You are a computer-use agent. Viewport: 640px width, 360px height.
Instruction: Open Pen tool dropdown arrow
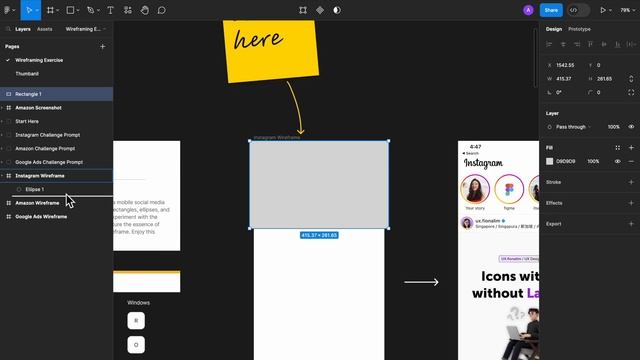(x=98, y=10)
